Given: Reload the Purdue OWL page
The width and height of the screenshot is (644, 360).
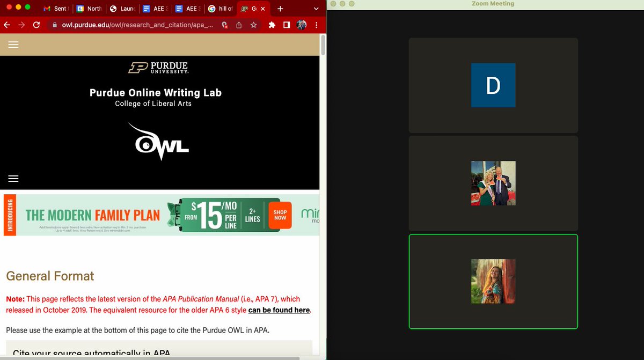Looking at the screenshot, I should (x=36, y=25).
